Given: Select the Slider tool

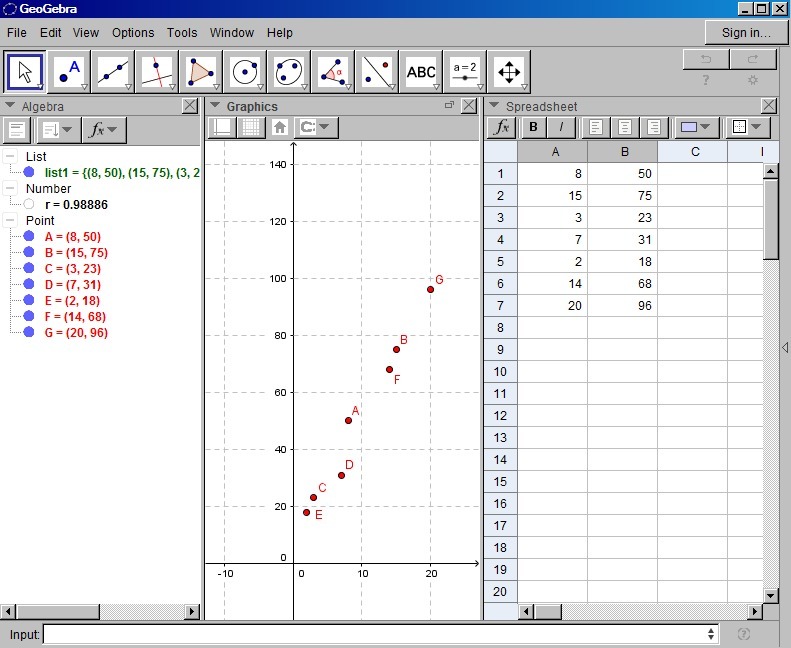Looking at the screenshot, I should coord(465,72).
